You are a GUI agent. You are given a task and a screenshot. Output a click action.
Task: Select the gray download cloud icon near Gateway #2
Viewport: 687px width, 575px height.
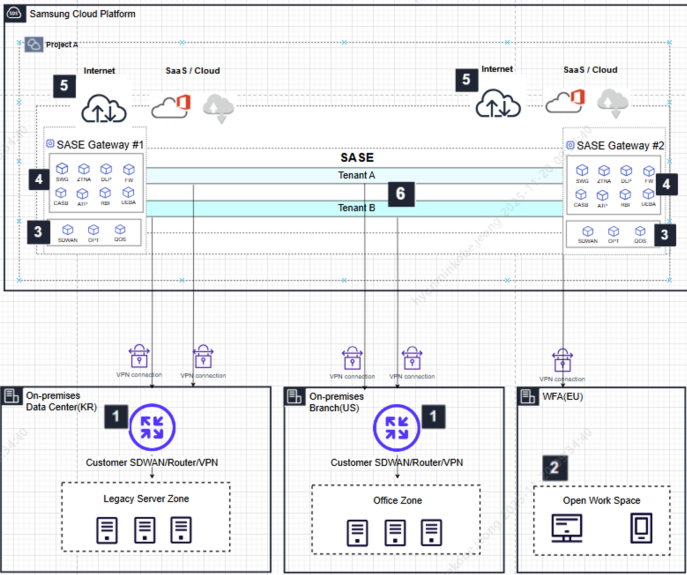point(613,103)
